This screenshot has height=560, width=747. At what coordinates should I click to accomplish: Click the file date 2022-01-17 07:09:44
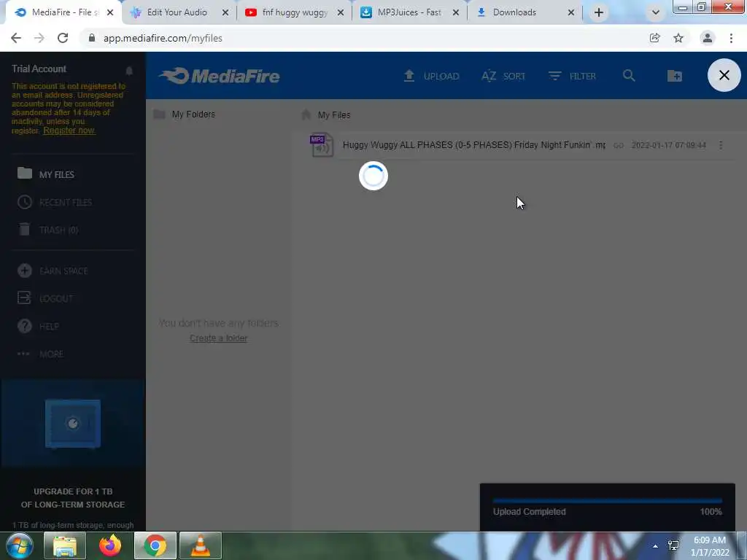(669, 145)
